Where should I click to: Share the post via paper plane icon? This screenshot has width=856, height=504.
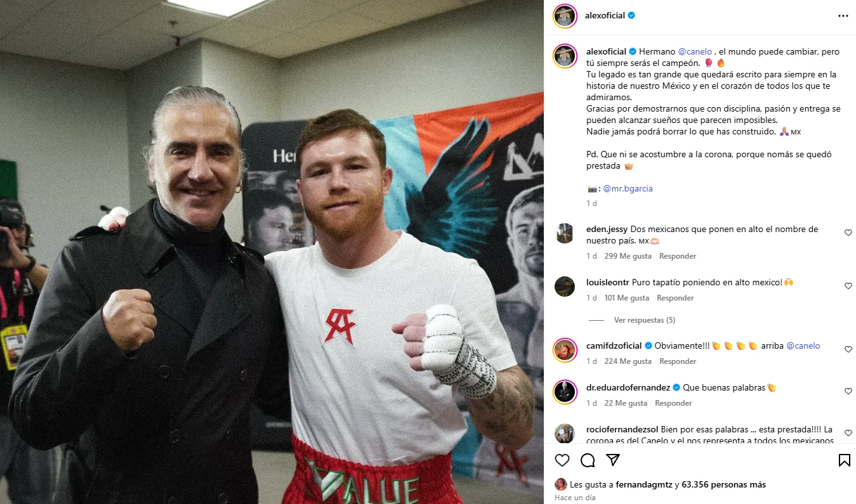pos(613,460)
